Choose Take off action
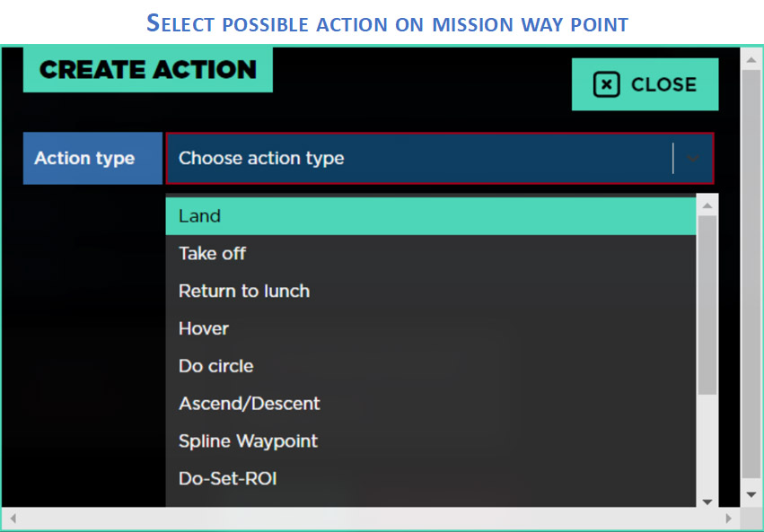Image resolution: width=764 pixels, height=532 pixels. click(212, 254)
